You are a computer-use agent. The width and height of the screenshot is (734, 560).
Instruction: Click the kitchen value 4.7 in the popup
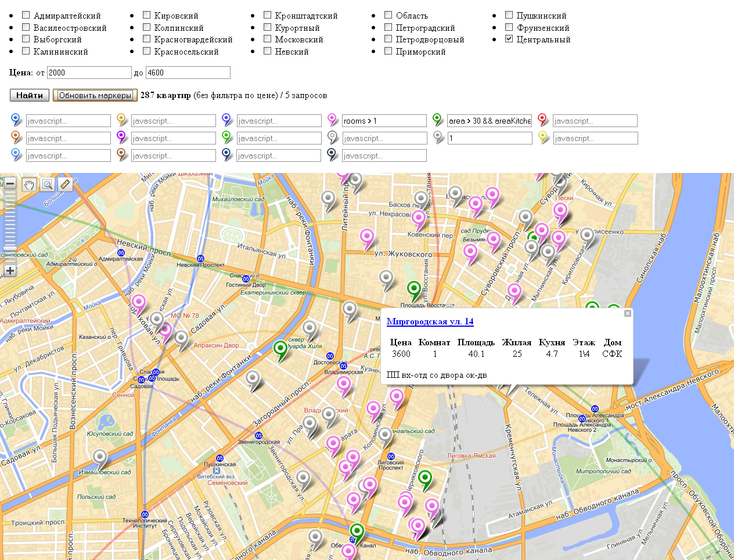click(x=552, y=354)
